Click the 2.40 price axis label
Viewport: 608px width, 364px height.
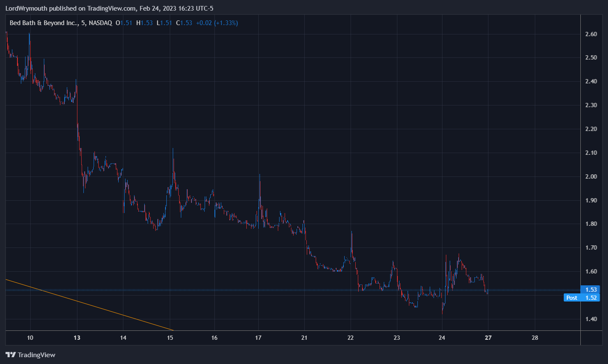591,81
